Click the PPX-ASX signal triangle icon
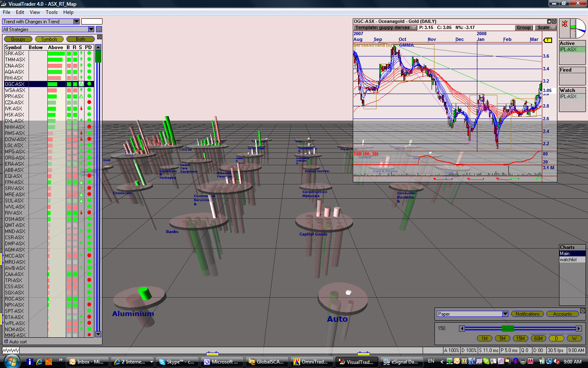This screenshot has width=588, height=368. [81, 96]
